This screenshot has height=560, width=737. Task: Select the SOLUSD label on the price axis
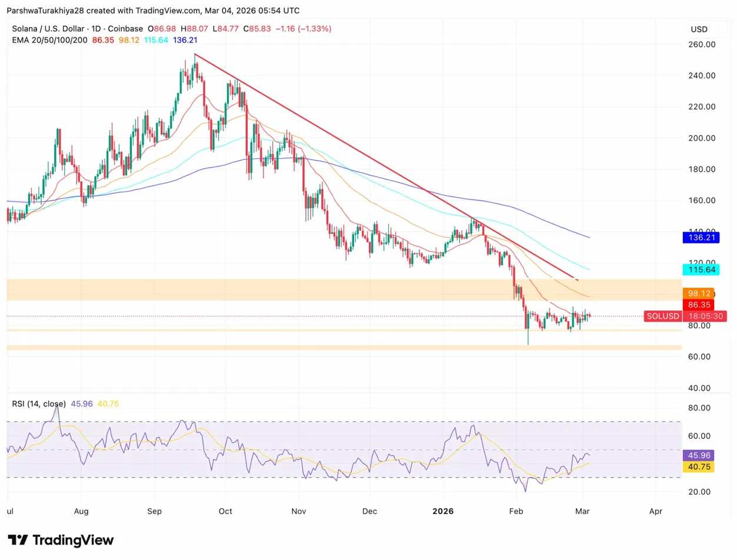click(662, 316)
